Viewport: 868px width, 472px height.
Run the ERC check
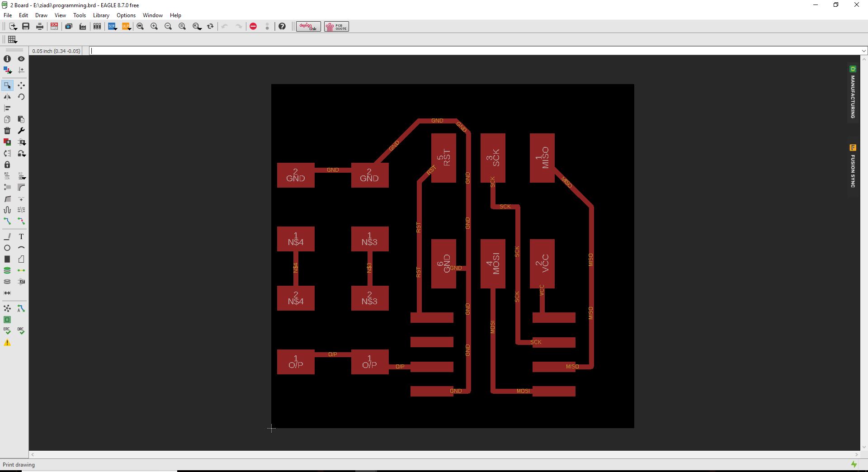point(7,330)
